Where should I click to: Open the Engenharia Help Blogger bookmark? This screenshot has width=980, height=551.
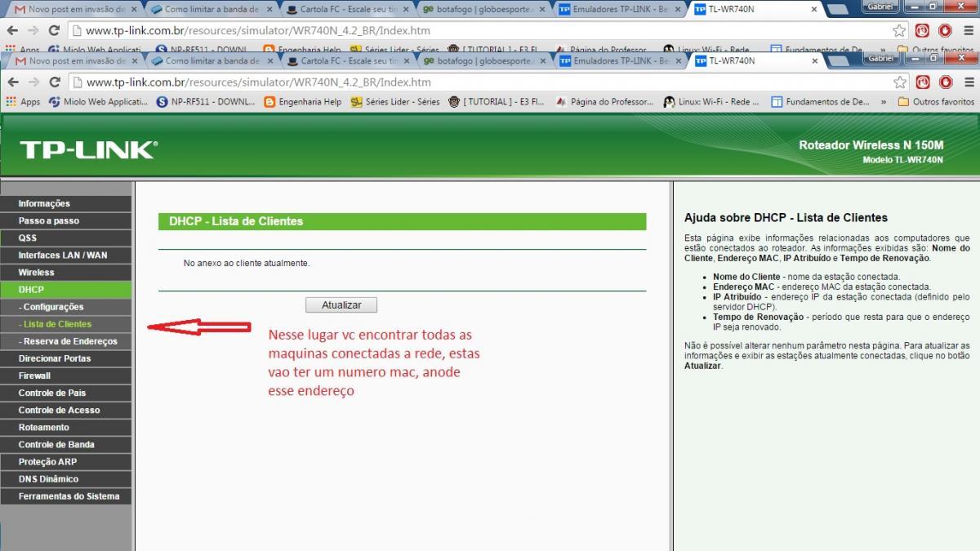tap(303, 102)
